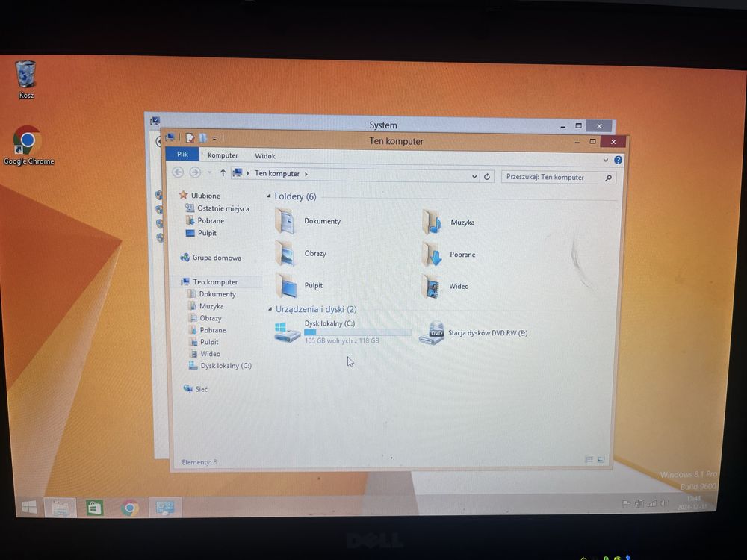Viewport: 747px width, 560px height.
Task: Click the C: drive usage bar
Action: click(357, 332)
